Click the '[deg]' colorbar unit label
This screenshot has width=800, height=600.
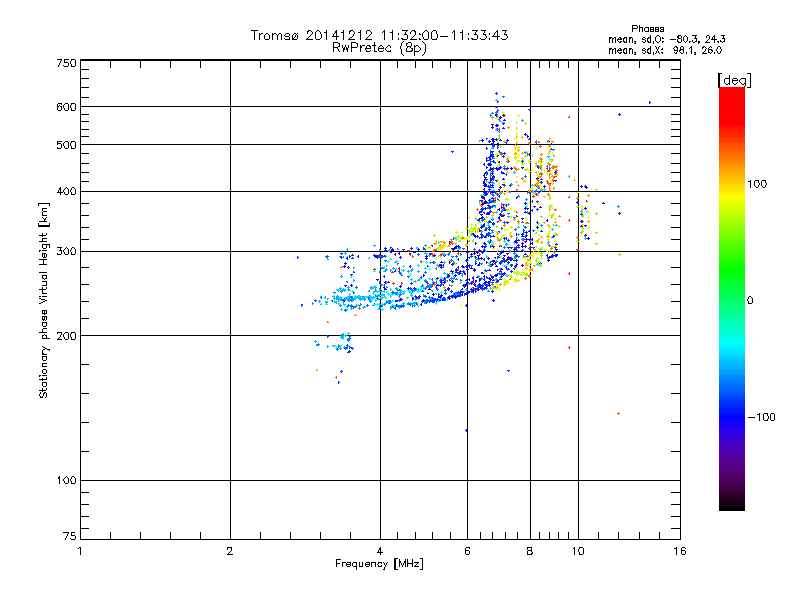[734, 80]
